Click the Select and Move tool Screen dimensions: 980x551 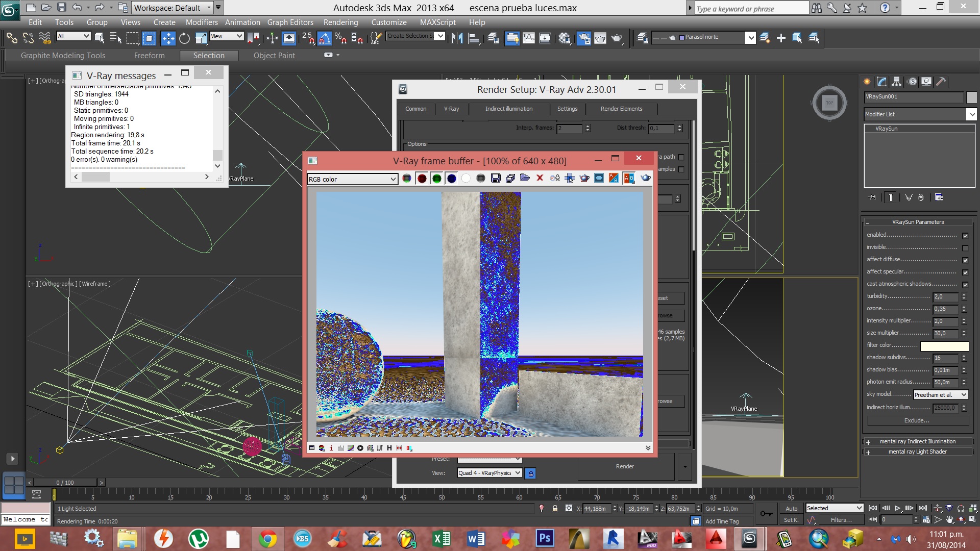tap(168, 38)
